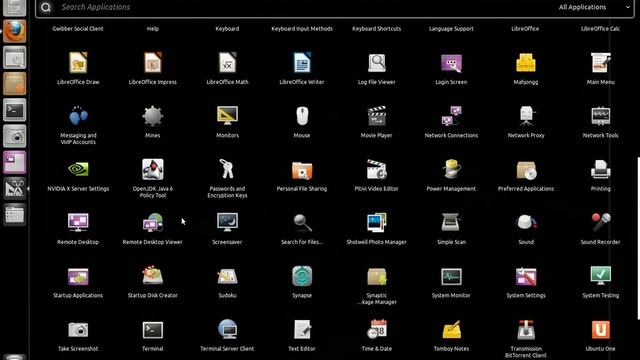This screenshot has height=360, width=640.
Task: Launch Movie Player
Action: [x=377, y=116]
